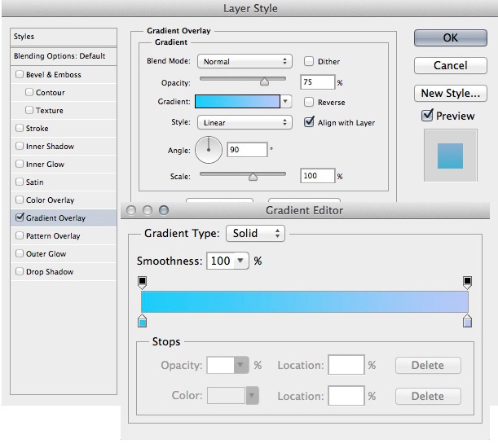498x448 pixels.
Task: Toggle the Reverse gradient checkbox
Action: [309, 103]
